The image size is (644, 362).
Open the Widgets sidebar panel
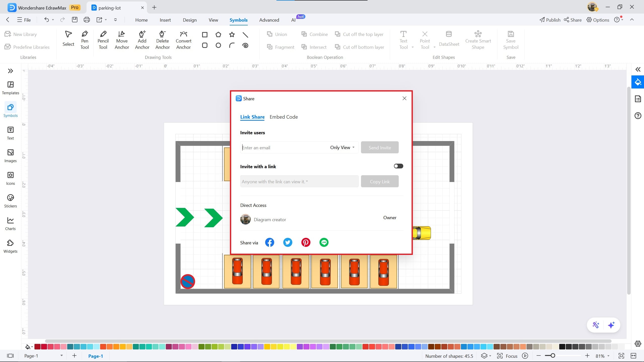[11, 246]
